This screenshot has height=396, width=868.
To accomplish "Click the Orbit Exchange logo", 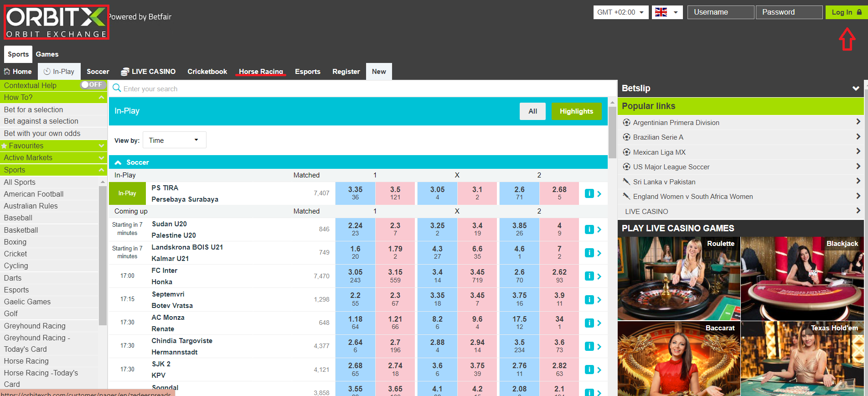I will pyautogui.click(x=57, y=22).
